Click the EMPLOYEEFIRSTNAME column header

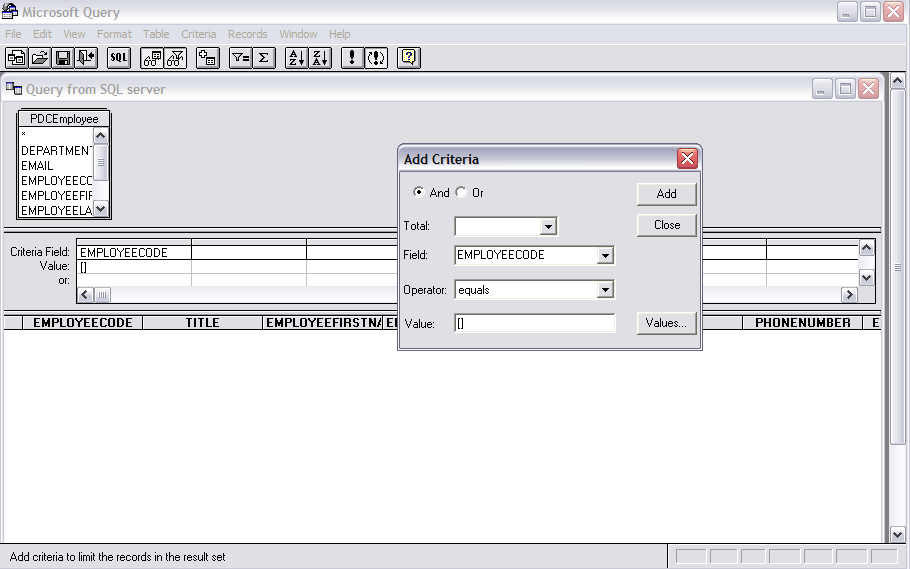coord(323,323)
